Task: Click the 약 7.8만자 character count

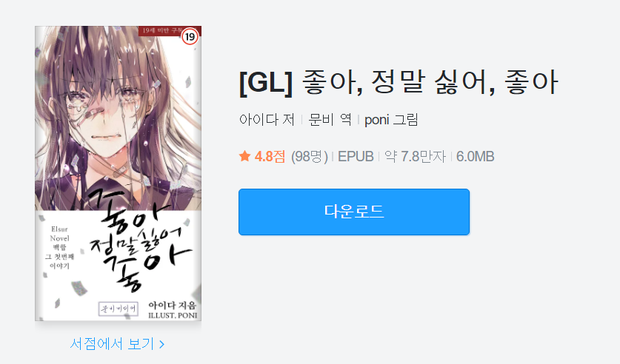Action: (x=415, y=156)
